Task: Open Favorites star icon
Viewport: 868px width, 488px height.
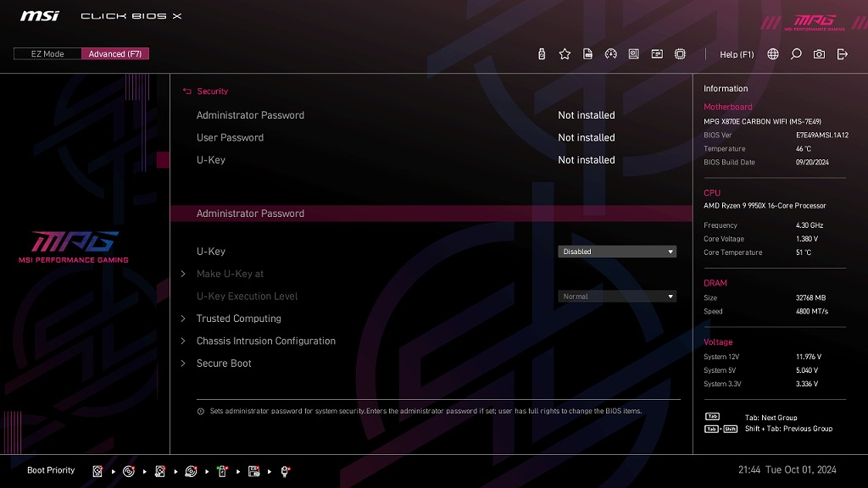Action: coord(565,53)
